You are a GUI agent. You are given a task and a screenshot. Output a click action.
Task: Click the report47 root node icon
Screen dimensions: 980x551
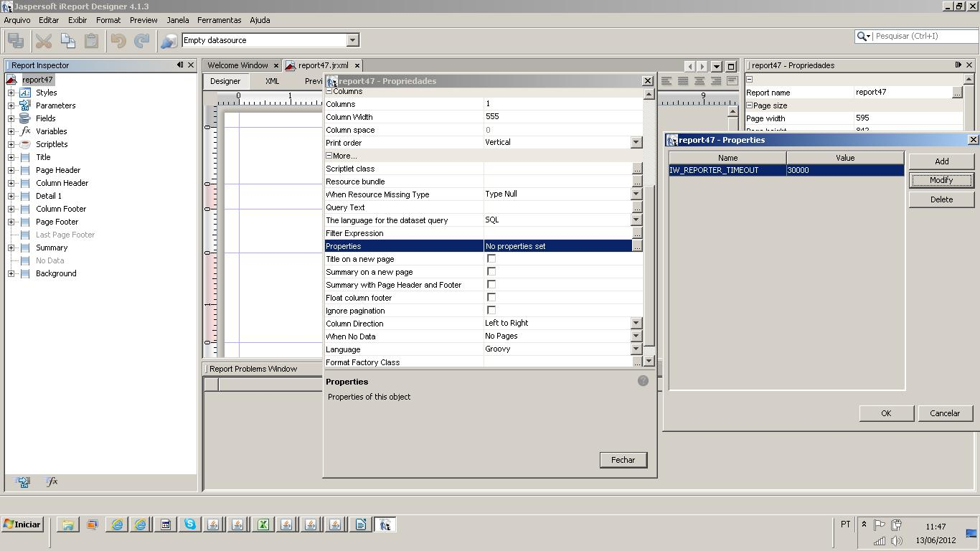[x=11, y=80]
